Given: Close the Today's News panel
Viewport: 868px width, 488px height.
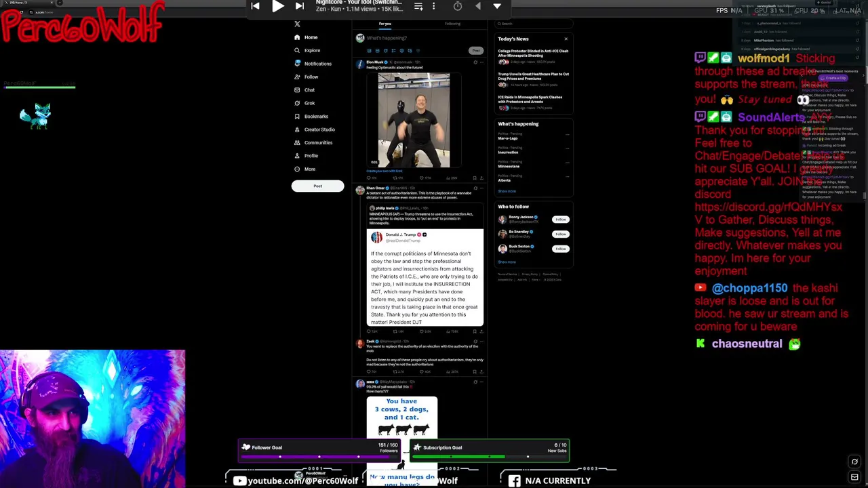Looking at the screenshot, I should tap(566, 39).
